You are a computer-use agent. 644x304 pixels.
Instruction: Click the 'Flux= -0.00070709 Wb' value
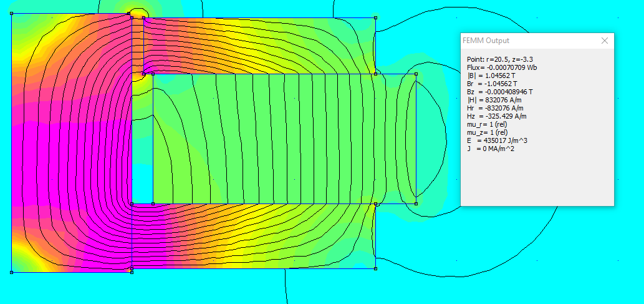[x=502, y=67]
